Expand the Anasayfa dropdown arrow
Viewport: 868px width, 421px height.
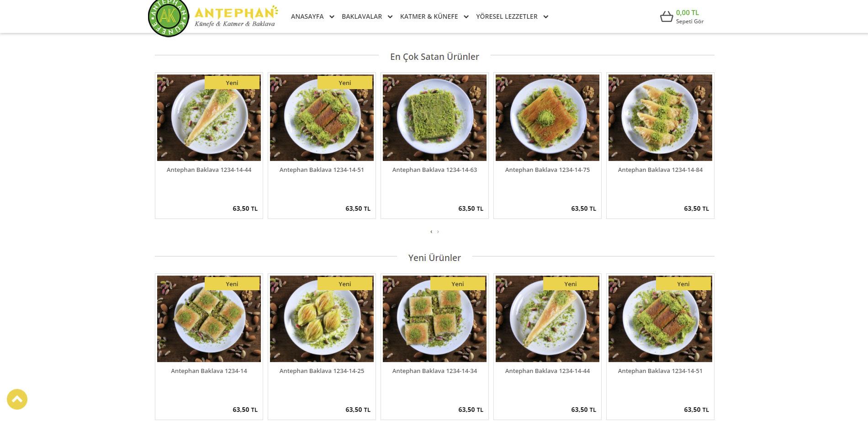pos(332,17)
